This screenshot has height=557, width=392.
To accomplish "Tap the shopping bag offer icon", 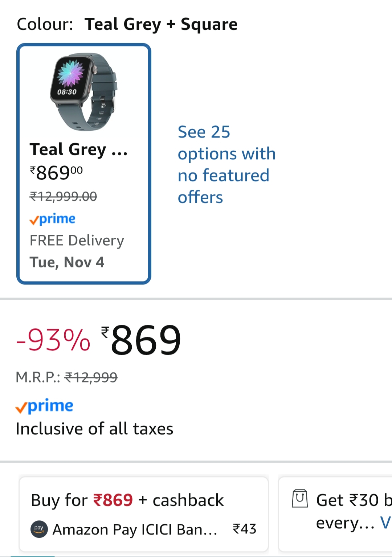I will coord(300,498).
